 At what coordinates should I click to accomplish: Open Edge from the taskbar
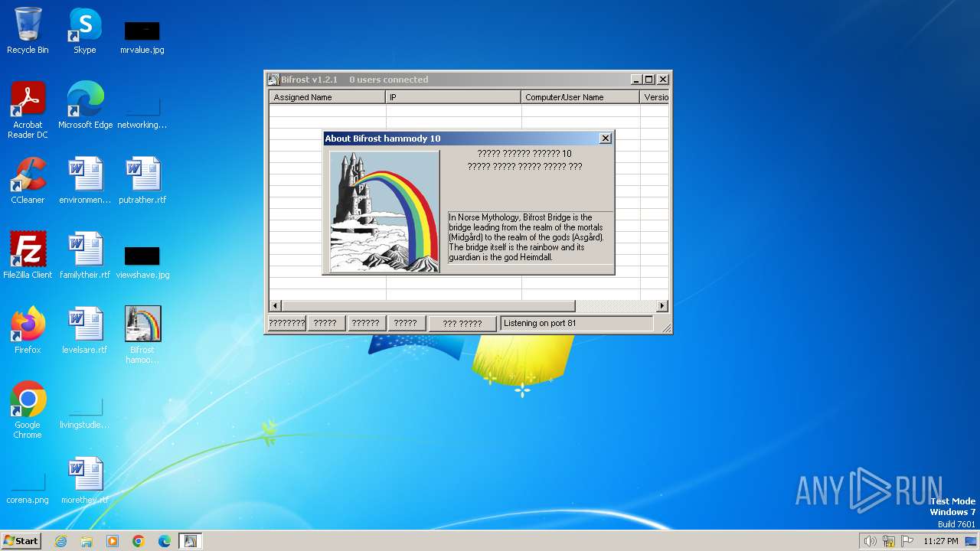click(165, 541)
